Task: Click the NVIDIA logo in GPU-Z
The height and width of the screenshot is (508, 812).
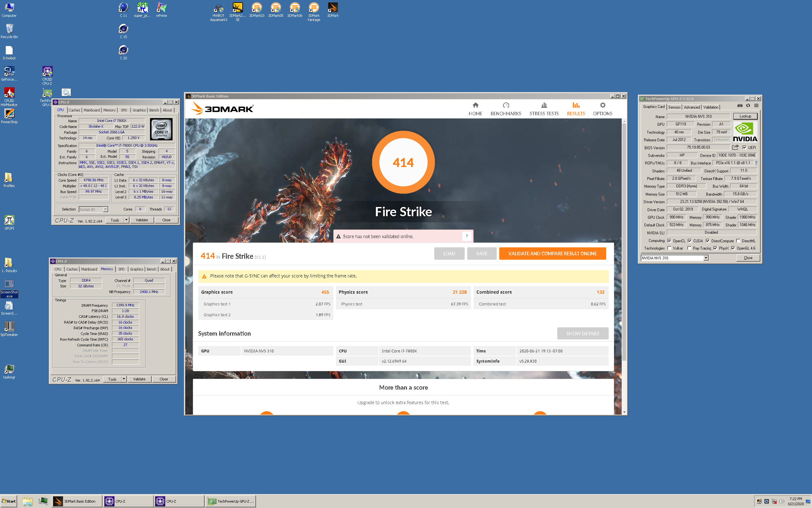Action: pyautogui.click(x=745, y=132)
